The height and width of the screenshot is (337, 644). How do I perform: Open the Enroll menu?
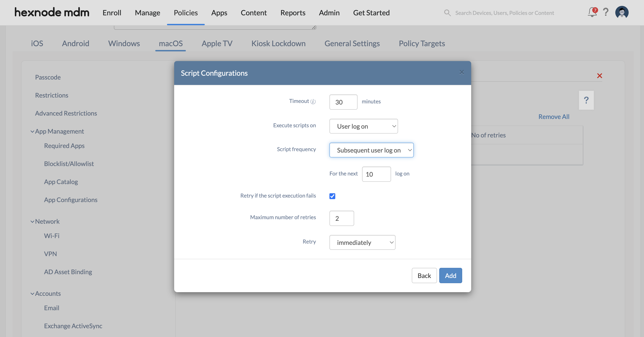pos(112,13)
